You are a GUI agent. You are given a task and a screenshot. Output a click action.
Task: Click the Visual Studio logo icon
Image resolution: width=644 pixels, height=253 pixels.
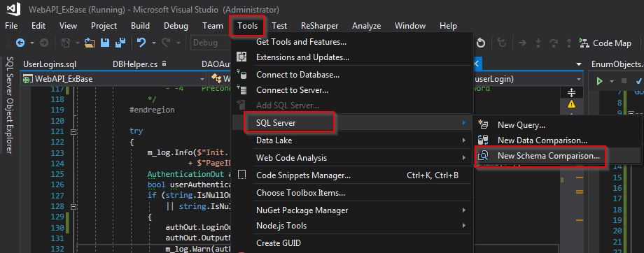(13, 9)
